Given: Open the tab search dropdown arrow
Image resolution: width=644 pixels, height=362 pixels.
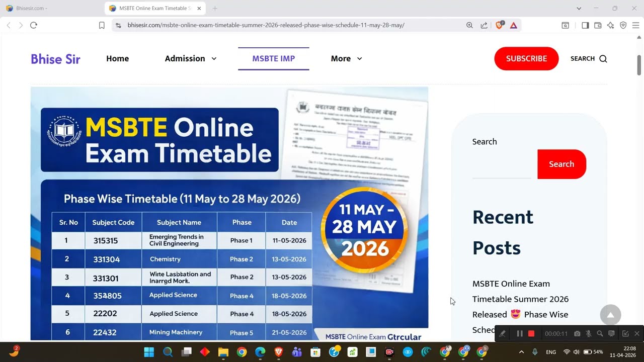Looking at the screenshot, I should click(x=579, y=9).
